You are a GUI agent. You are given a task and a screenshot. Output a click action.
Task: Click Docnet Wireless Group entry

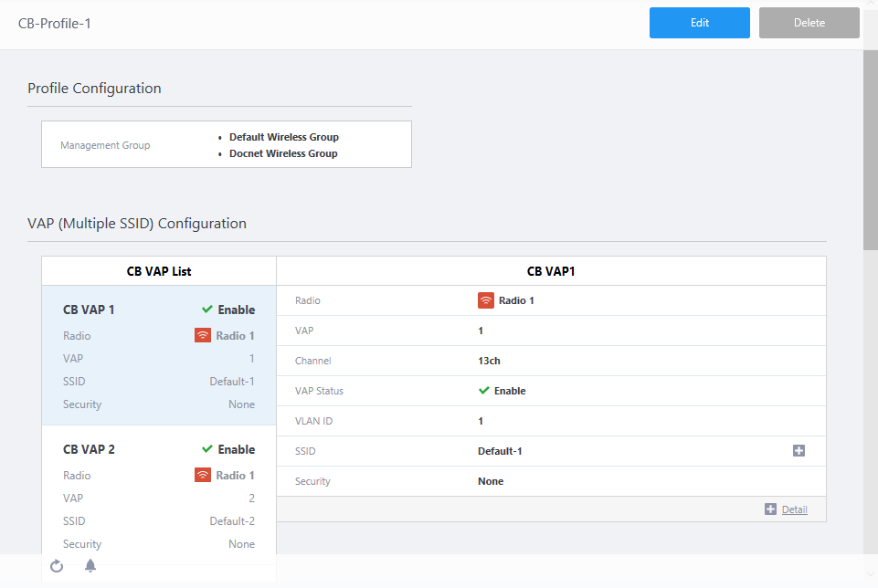tap(283, 153)
